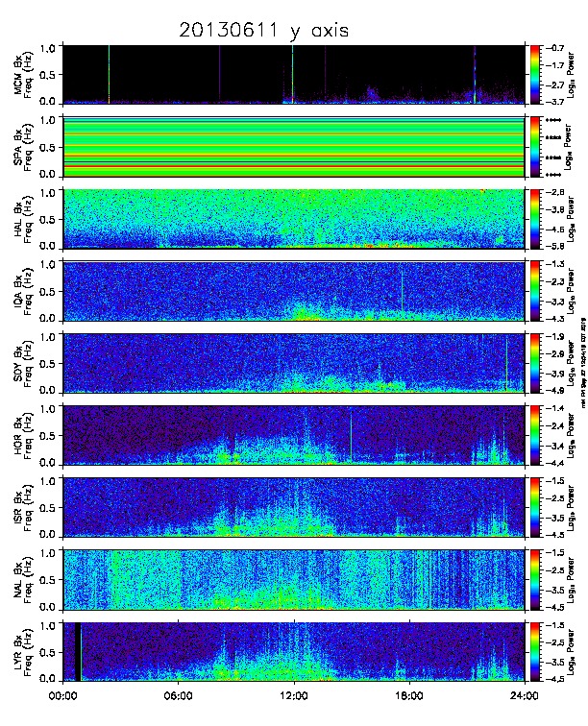Screen dimensions: 588x726
Task: Click the -1.4 value on HOR colorbar
Action: click(x=554, y=409)
